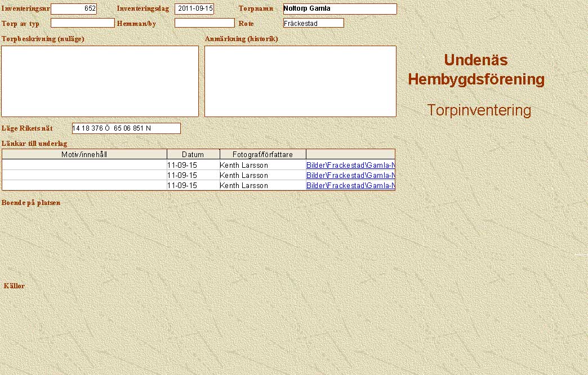Image resolution: width=588 pixels, height=375 pixels.
Task: Click inside the Torpbeskrivning (nuläge) text area
Action: click(100, 81)
